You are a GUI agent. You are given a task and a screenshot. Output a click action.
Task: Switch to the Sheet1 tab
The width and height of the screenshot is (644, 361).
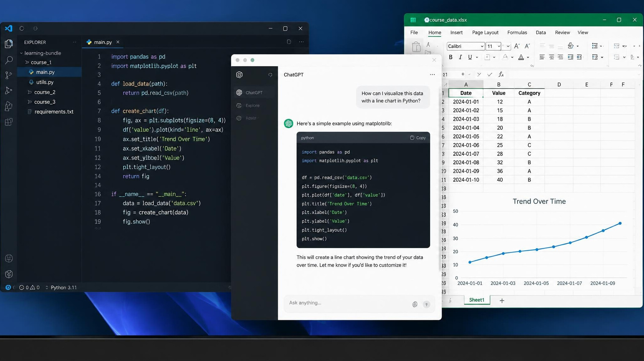477,300
